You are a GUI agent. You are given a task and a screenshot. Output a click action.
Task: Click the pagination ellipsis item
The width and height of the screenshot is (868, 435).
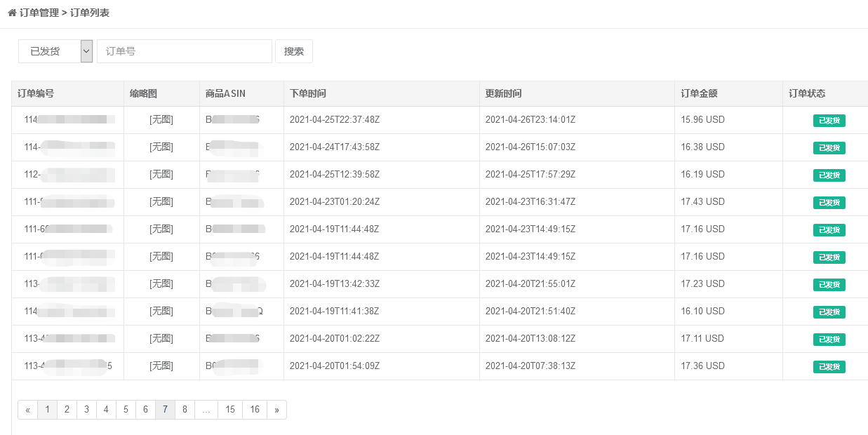[206, 409]
